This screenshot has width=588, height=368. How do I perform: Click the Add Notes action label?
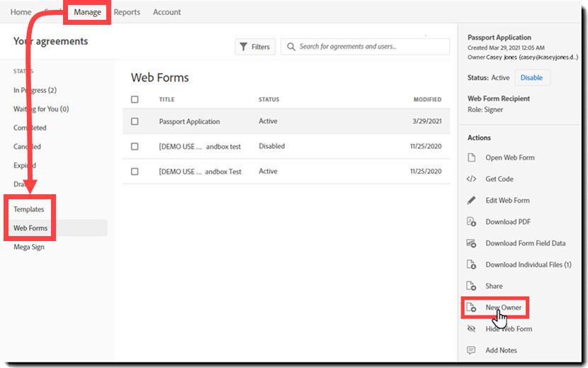502,350
